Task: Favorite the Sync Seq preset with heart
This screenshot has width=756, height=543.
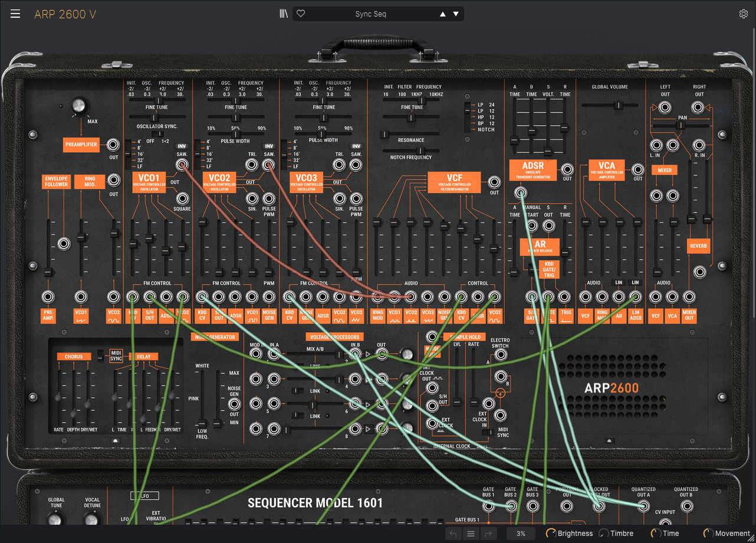Action: [301, 14]
